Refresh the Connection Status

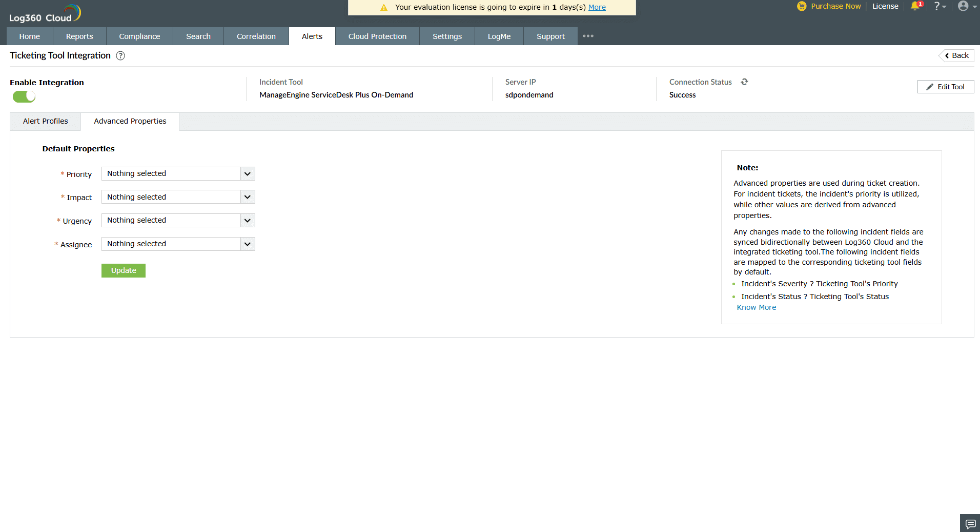(x=744, y=82)
